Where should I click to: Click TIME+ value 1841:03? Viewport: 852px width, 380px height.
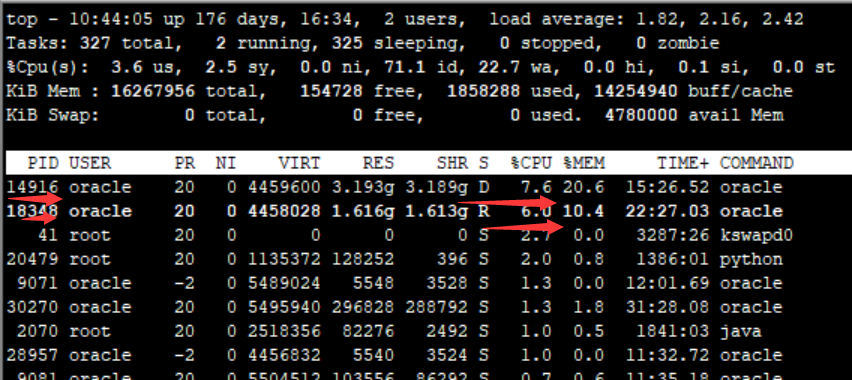[x=673, y=331]
